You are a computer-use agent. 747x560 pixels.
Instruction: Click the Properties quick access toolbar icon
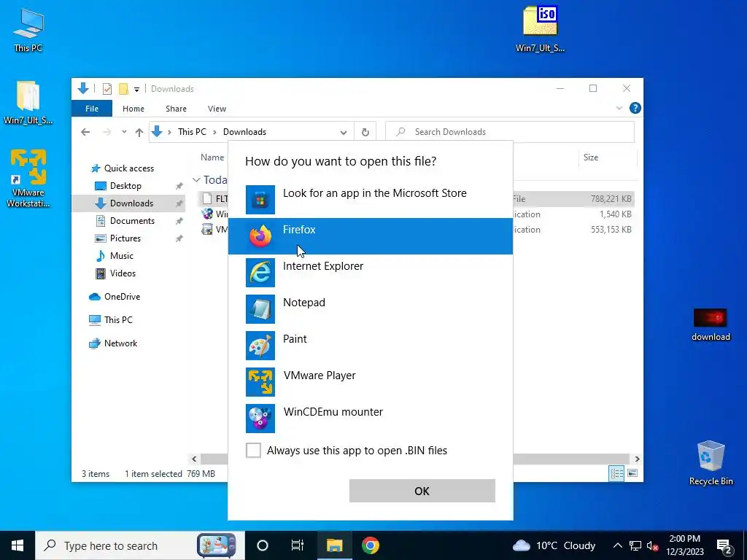click(x=107, y=88)
